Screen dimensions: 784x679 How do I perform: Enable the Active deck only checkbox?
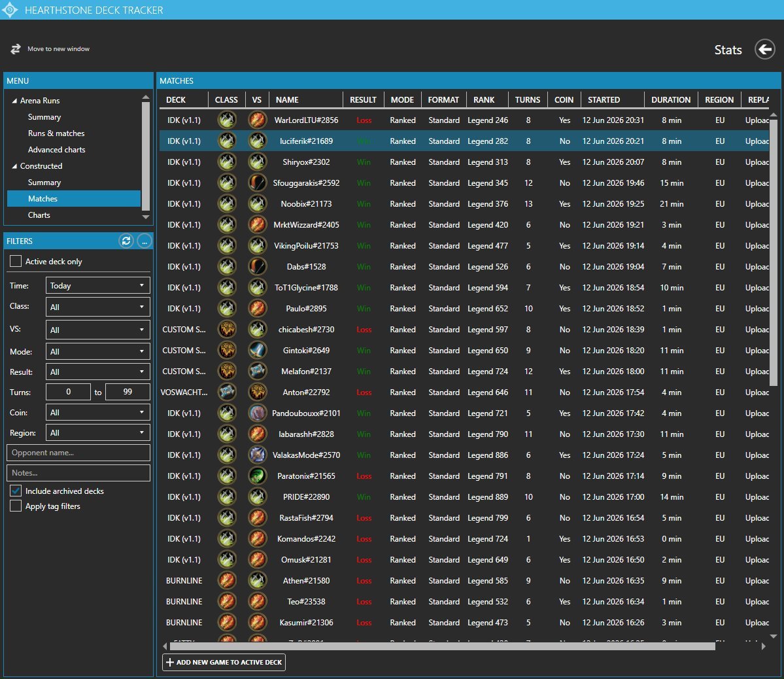tap(16, 261)
